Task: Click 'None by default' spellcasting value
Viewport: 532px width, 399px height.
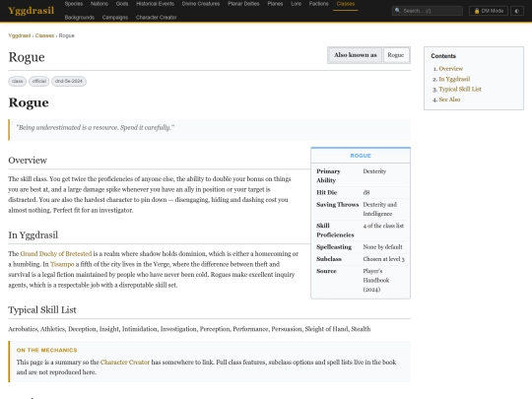Action: click(382, 246)
